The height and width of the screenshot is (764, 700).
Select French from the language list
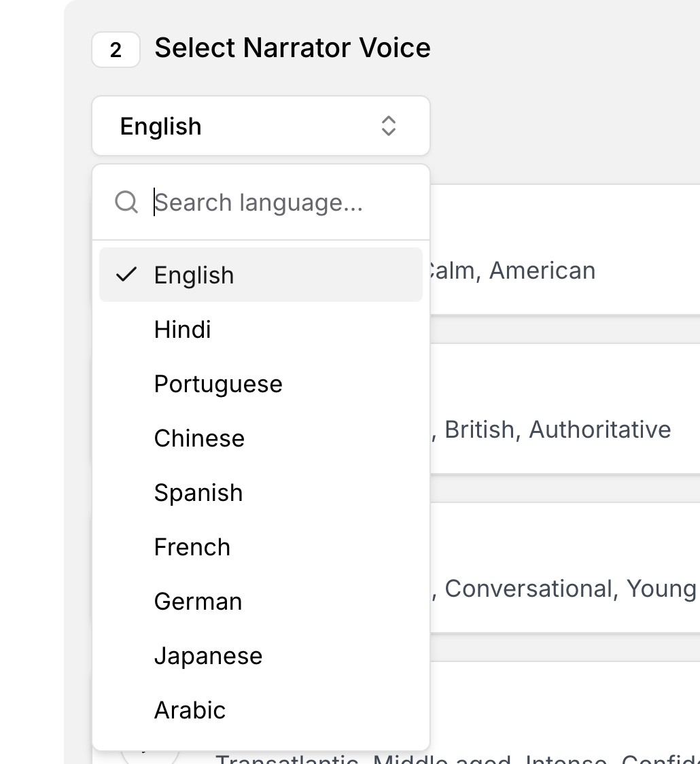tap(260, 546)
